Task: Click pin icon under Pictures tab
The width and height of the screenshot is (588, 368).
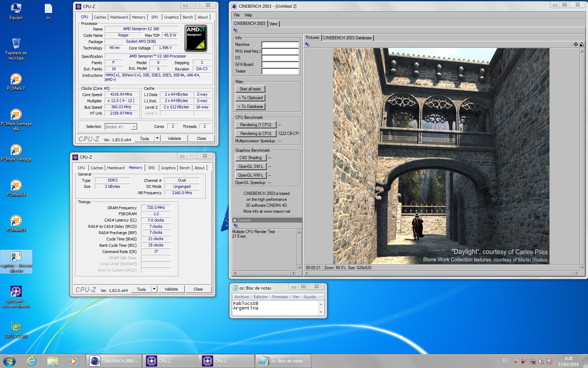Action: [307, 44]
